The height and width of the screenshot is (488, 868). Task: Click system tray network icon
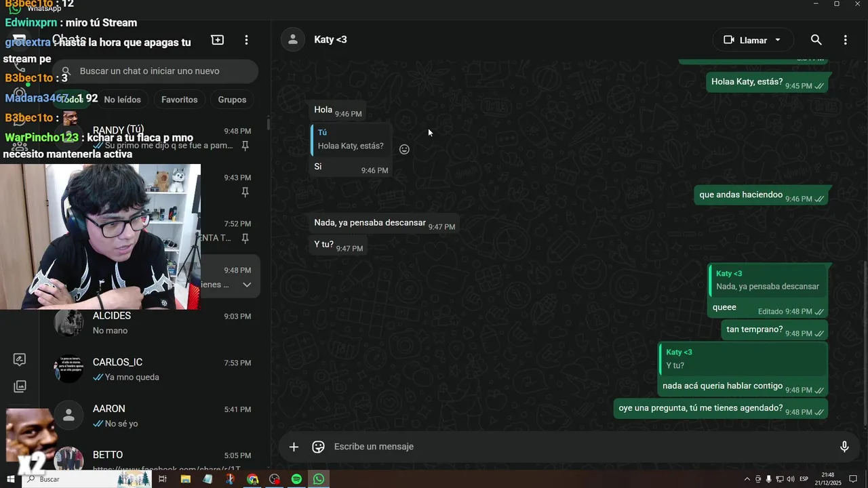(x=779, y=479)
